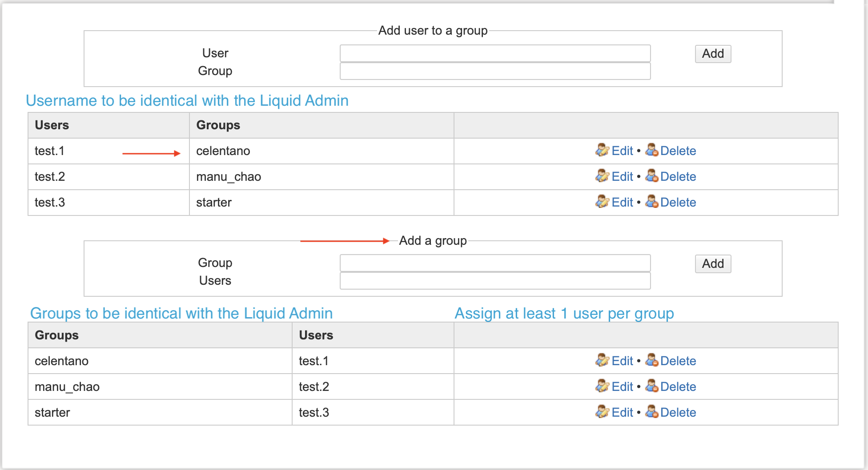Click the Edit icon in the test.2 row
The height and width of the screenshot is (470, 868).
point(602,176)
